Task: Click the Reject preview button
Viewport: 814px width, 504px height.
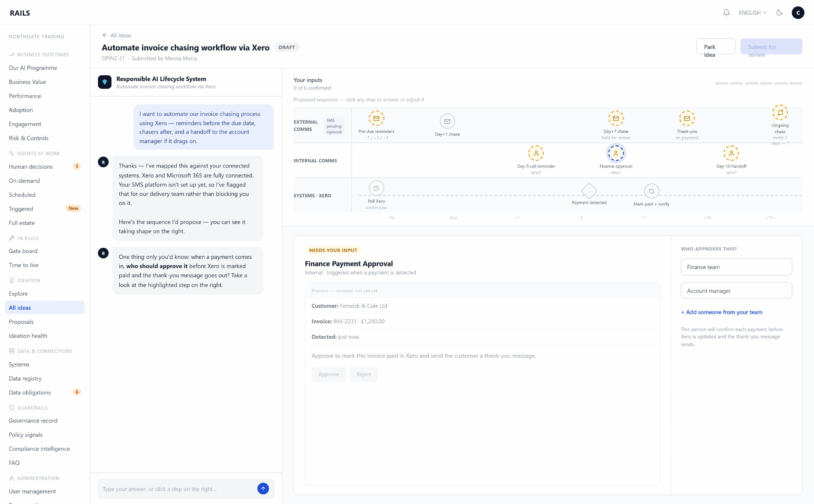Action: tap(364, 374)
